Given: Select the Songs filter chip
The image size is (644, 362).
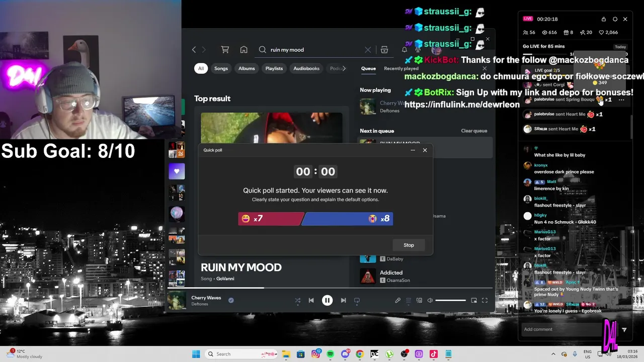Looking at the screenshot, I should point(221,68).
